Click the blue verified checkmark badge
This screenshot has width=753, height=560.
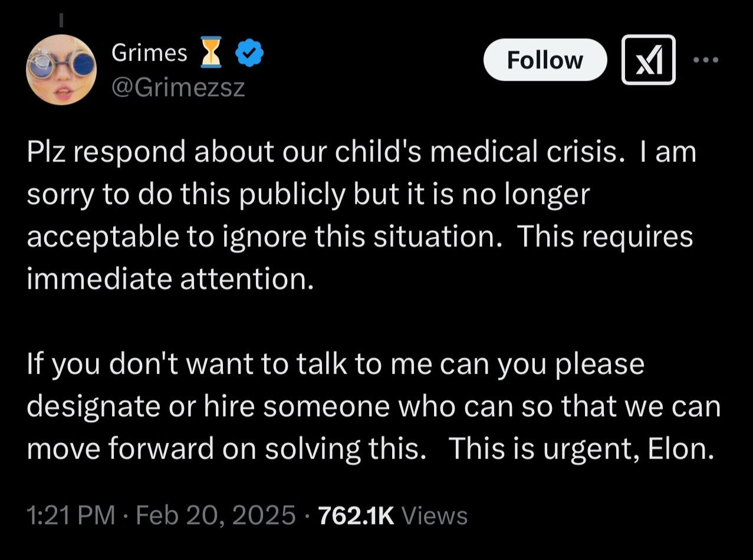249,54
